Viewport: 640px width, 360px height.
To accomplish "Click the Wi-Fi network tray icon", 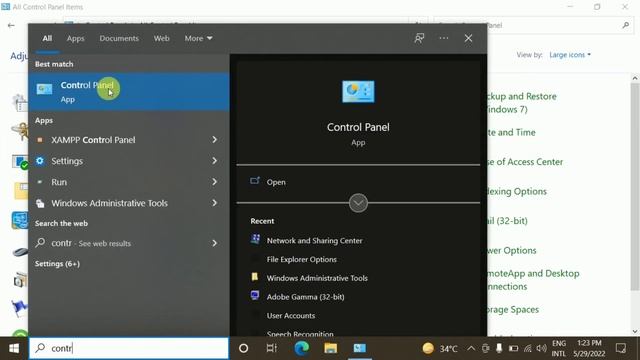I will coord(527,349).
